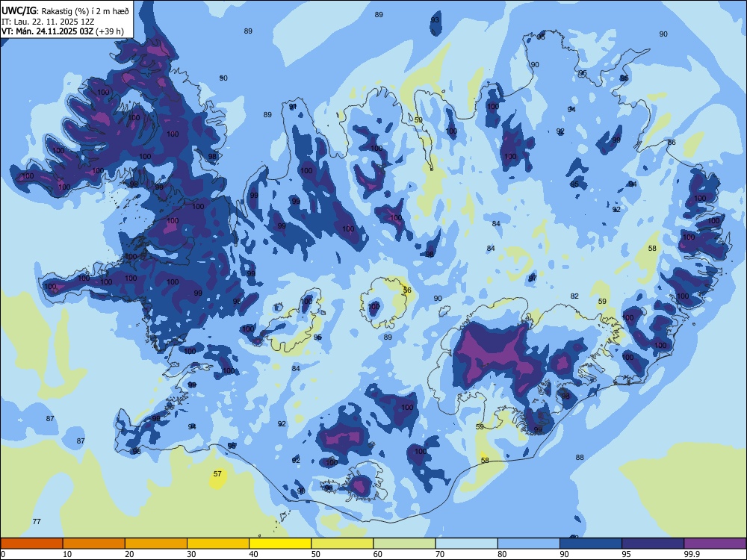Viewport: 747px width, 560px height.
Task: Click the '50' legend tick label
Action: [315, 554]
